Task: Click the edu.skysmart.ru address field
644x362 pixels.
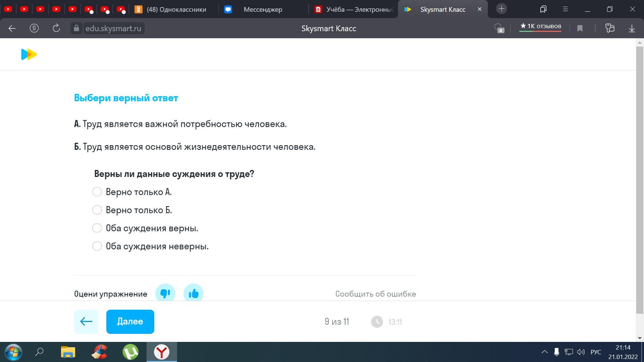Action: pos(113,28)
